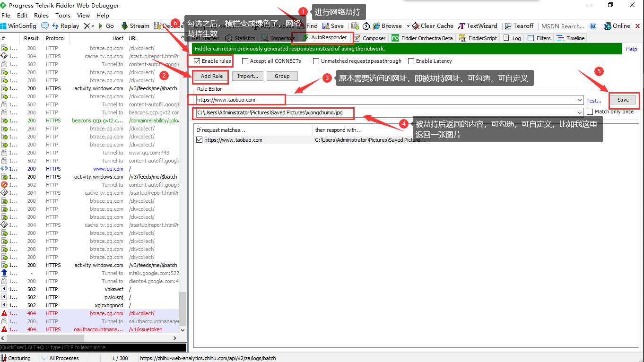
Task: Open the FiddlerScript tab
Action: pyautogui.click(x=478, y=38)
